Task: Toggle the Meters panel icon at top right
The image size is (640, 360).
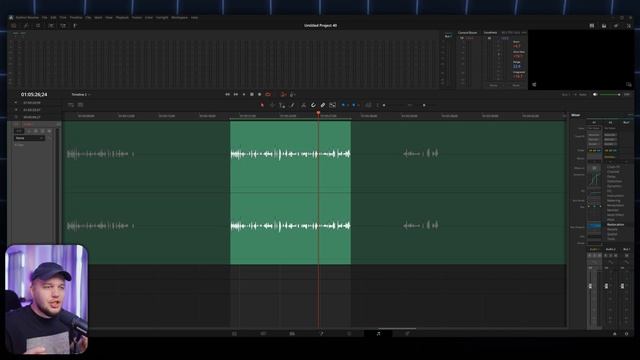Action: pyautogui.click(x=604, y=25)
